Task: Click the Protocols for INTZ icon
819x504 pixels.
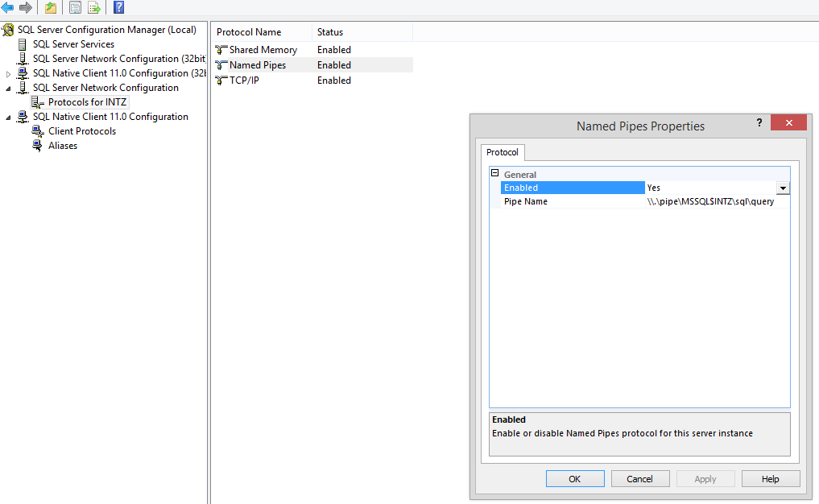Action: pos(38,102)
